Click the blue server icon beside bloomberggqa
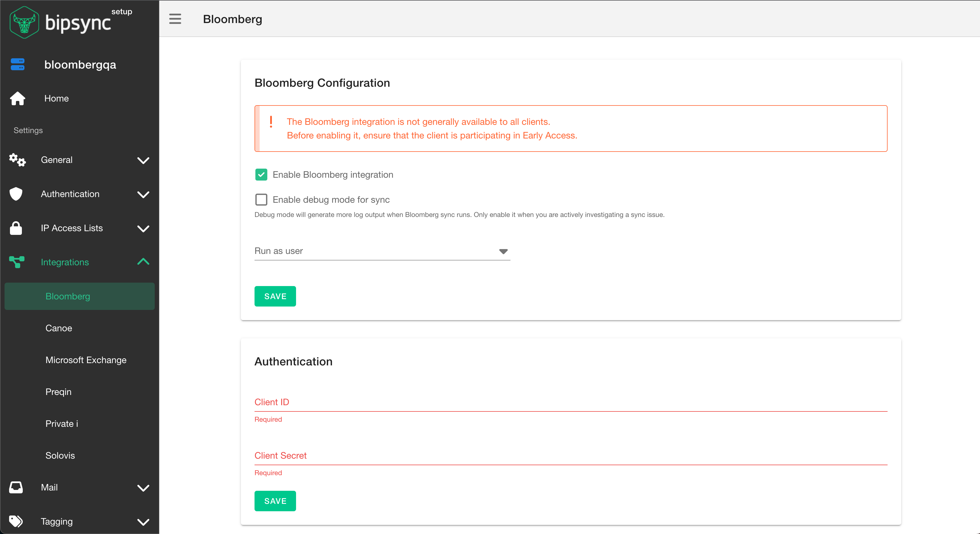Viewport: 980px width, 534px height. point(18,65)
